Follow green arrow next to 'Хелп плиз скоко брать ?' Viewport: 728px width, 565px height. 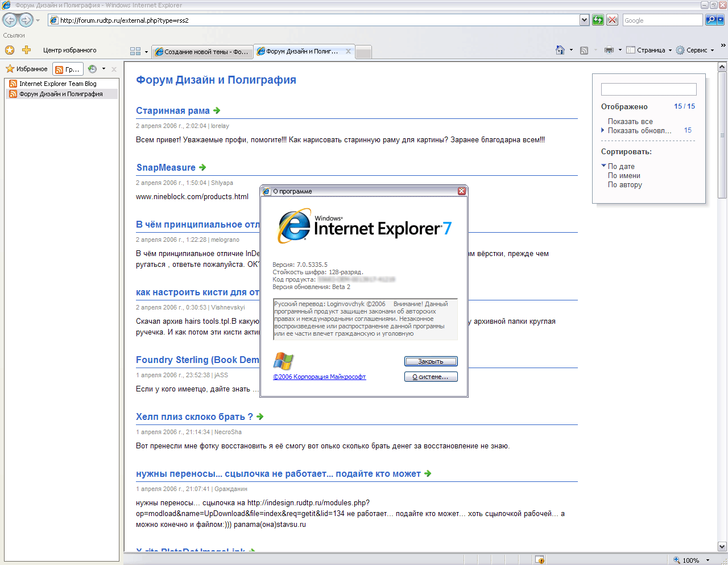point(260,416)
